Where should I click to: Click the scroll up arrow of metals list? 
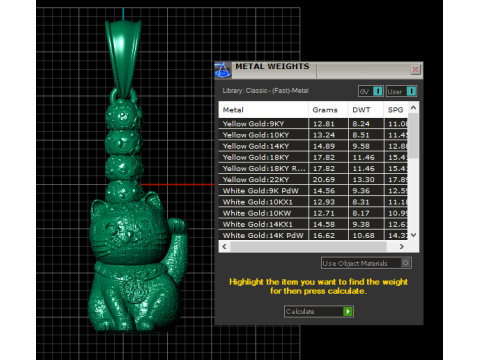click(413, 107)
